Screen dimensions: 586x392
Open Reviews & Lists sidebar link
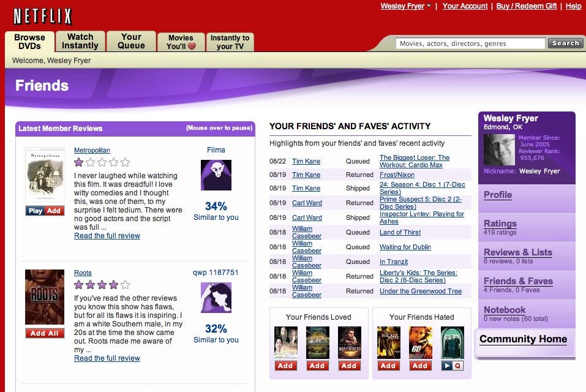(x=517, y=252)
